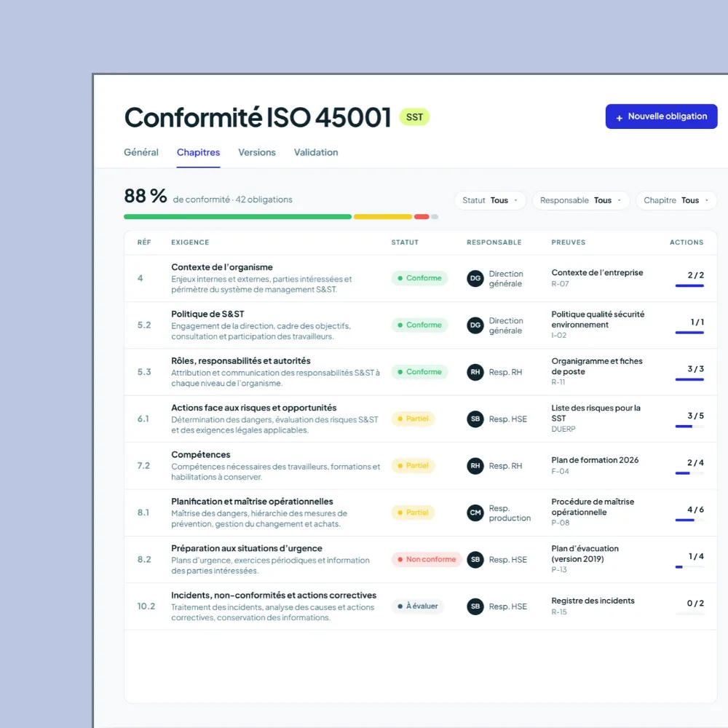
Task: Open "Rôles, responsabilités et autorités" requirement
Action: coord(241,361)
